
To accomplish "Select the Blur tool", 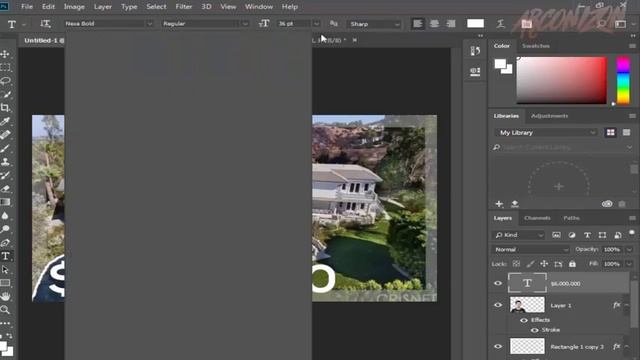I will 5,216.
